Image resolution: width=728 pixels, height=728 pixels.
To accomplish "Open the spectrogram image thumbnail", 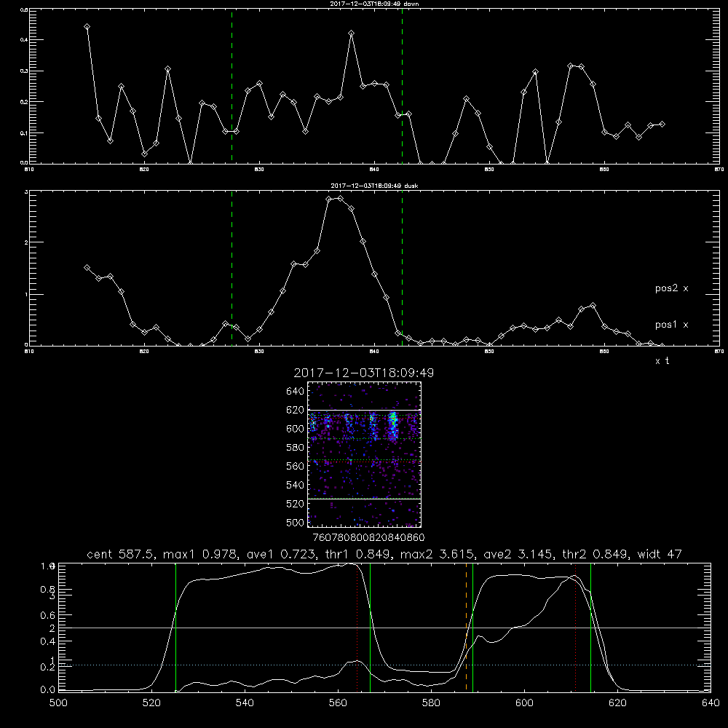I will tap(364, 454).
